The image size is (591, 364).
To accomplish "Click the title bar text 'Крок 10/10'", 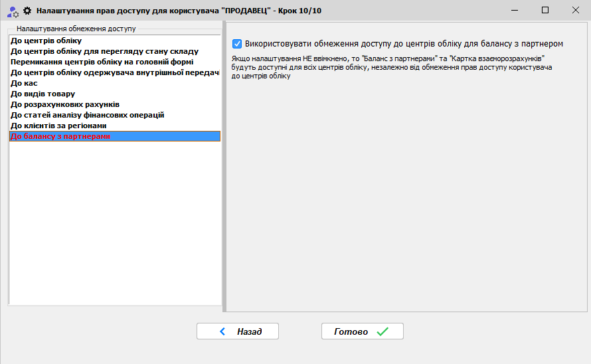I will pos(302,11).
